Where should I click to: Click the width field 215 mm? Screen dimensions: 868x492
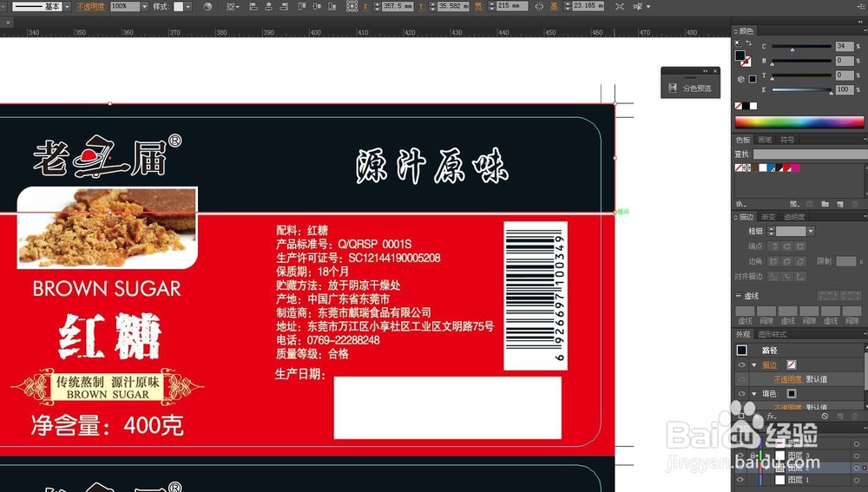point(511,6)
